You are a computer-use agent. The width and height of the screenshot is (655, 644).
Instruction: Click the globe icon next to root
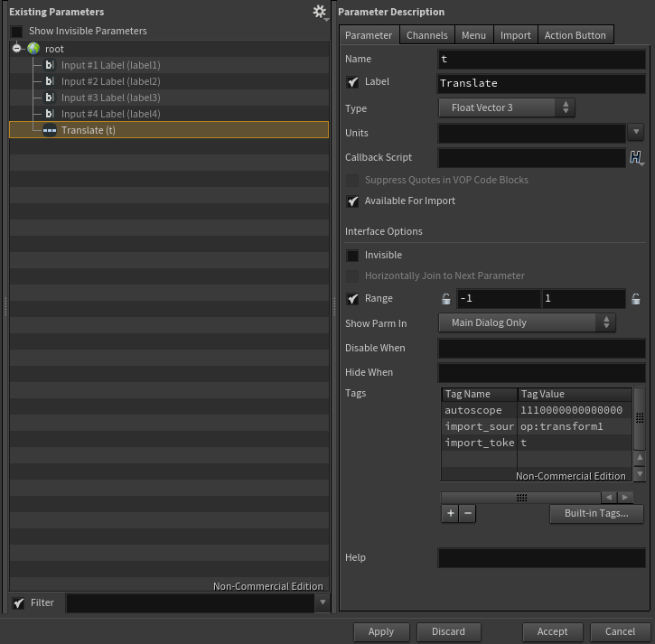tap(33, 49)
